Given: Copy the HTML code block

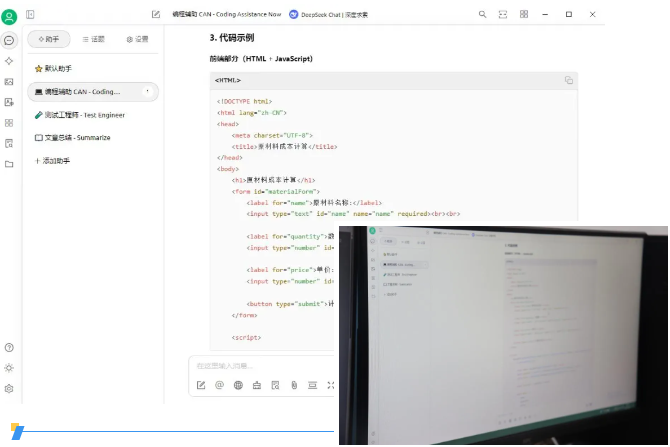Looking at the screenshot, I should [x=568, y=80].
